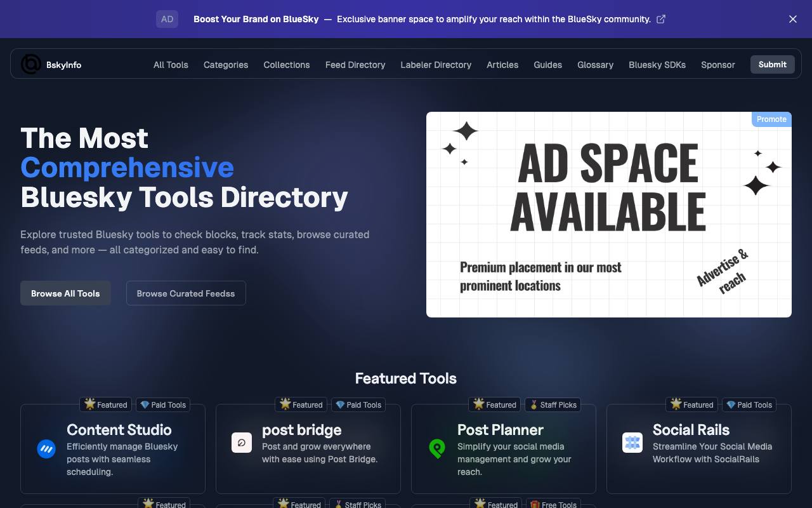Click the Content Studio description text
This screenshot has height=508, width=812.
click(122, 459)
